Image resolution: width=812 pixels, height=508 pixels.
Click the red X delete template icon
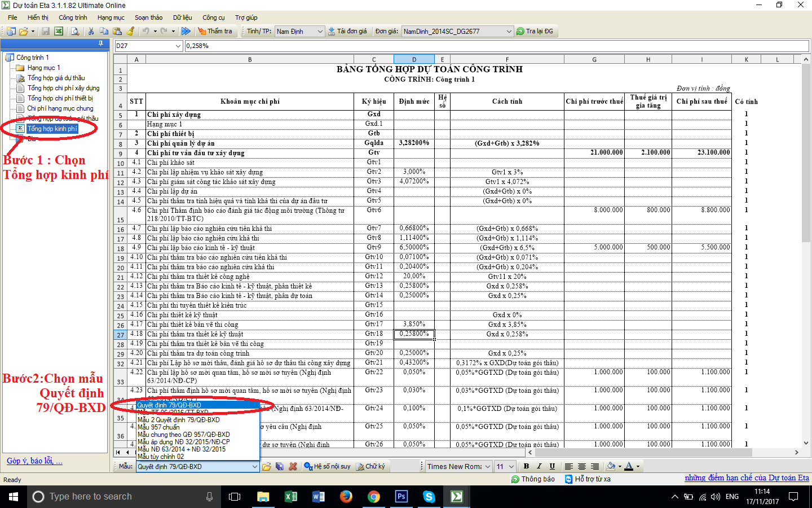coord(293,466)
